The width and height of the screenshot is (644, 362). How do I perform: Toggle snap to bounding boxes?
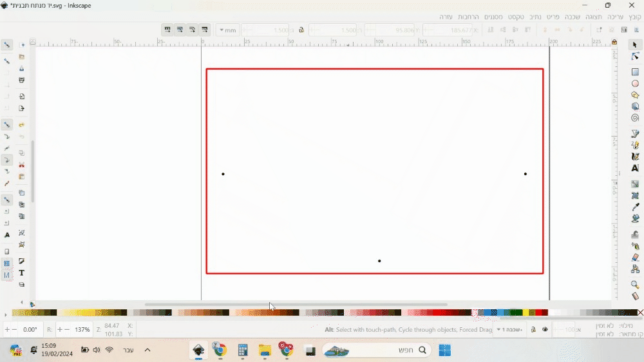[7, 61]
